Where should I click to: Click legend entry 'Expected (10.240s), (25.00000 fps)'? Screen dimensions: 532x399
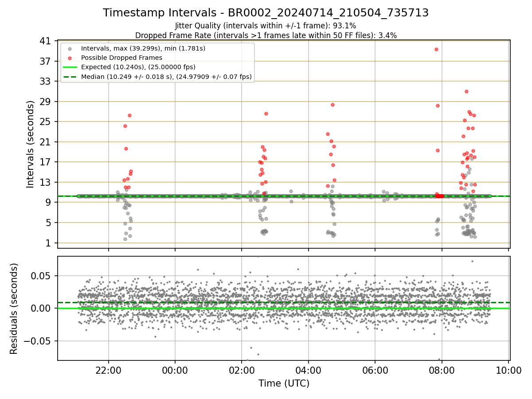pyautogui.click(x=138, y=67)
